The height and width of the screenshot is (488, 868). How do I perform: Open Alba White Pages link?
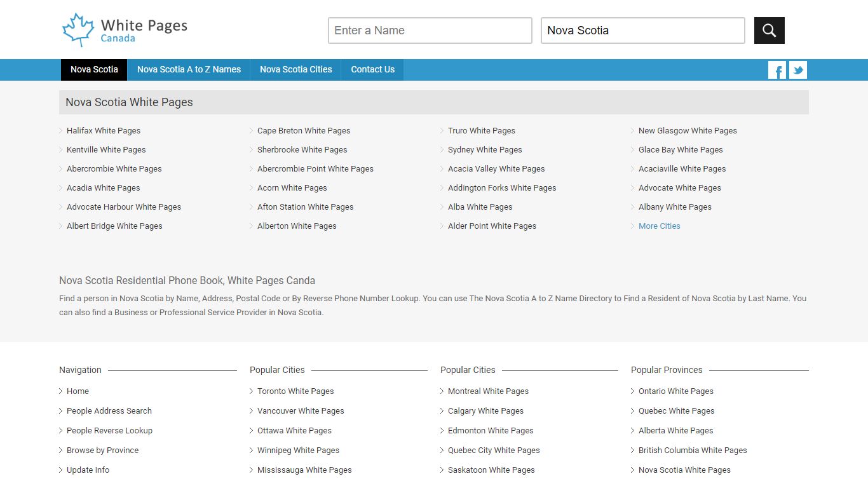click(480, 207)
